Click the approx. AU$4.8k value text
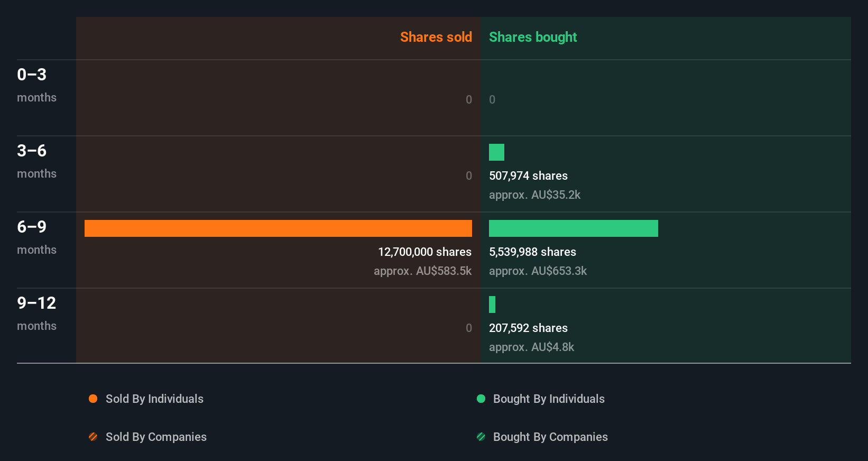This screenshot has width=868, height=461. 531,347
